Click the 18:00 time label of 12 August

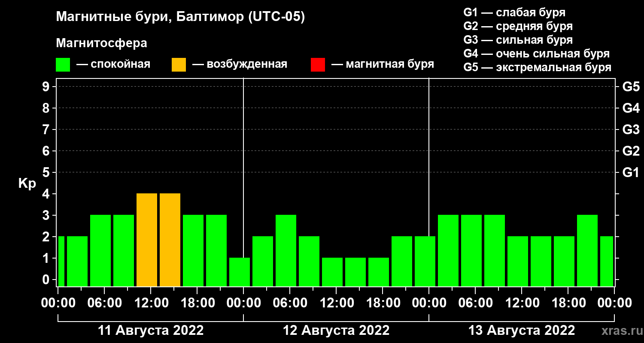(x=383, y=303)
